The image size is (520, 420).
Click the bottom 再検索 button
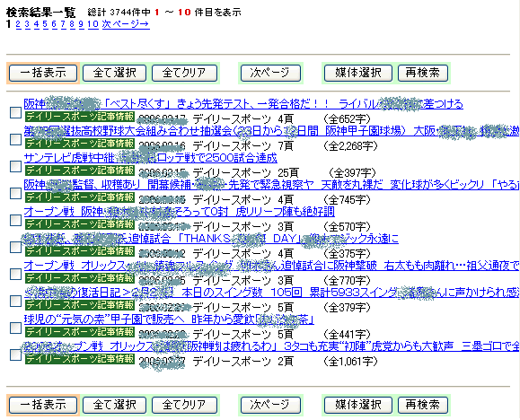point(423,405)
